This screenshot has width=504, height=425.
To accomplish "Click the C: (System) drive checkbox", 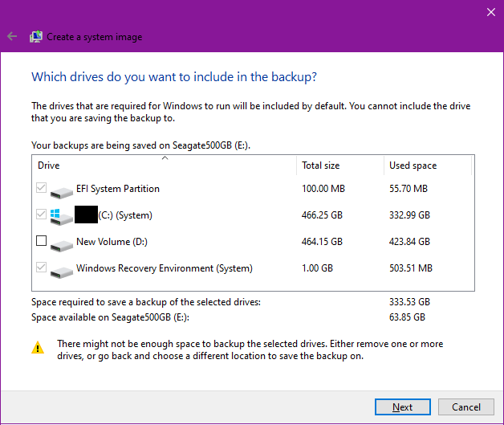I will point(42,215).
